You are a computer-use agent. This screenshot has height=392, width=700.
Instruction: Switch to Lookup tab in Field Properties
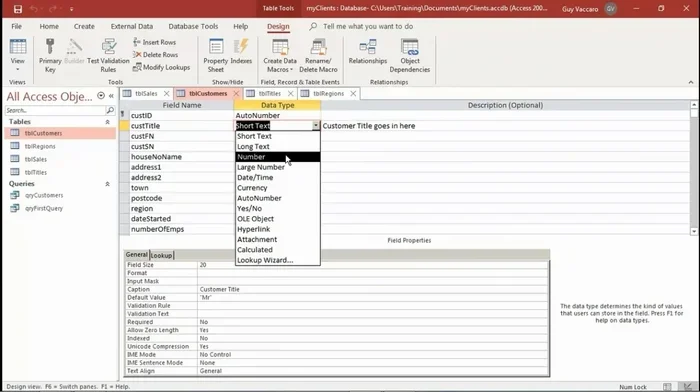(161, 255)
